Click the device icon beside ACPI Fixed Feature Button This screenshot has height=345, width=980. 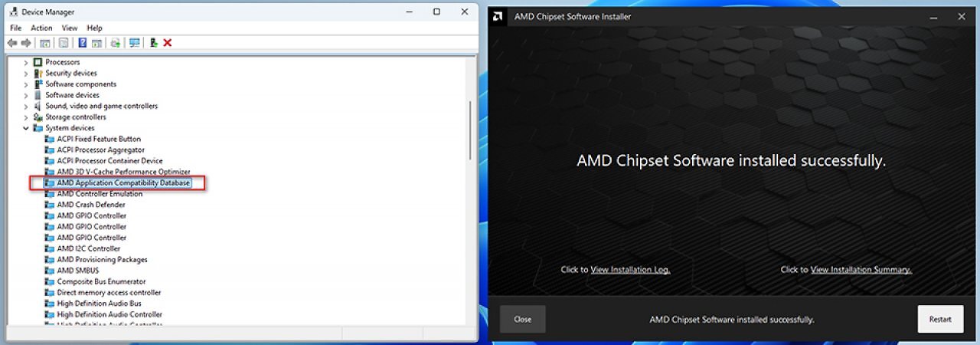point(50,139)
